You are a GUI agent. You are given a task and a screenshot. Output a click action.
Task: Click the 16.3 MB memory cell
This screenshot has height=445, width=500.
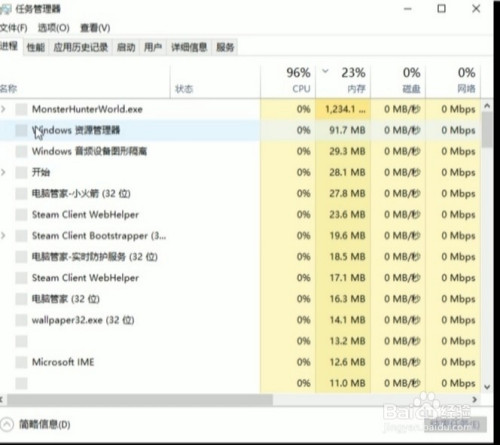pos(343,299)
